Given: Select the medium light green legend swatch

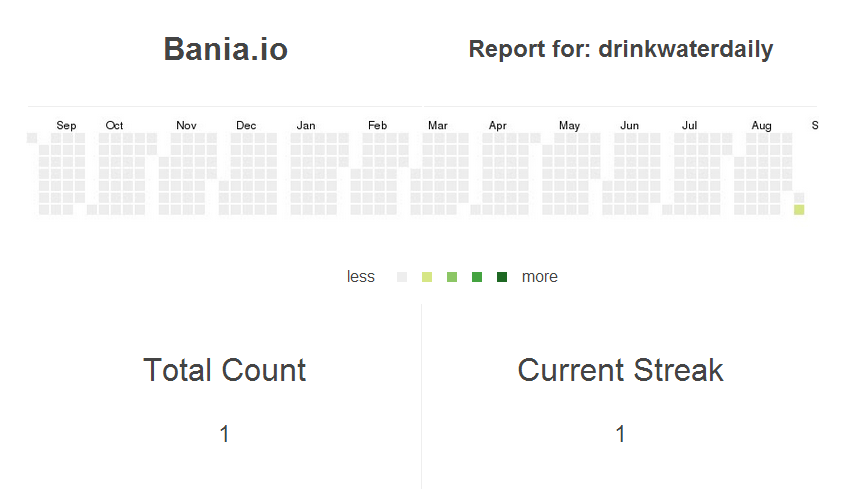Looking at the screenshot, I should [452, 277].
